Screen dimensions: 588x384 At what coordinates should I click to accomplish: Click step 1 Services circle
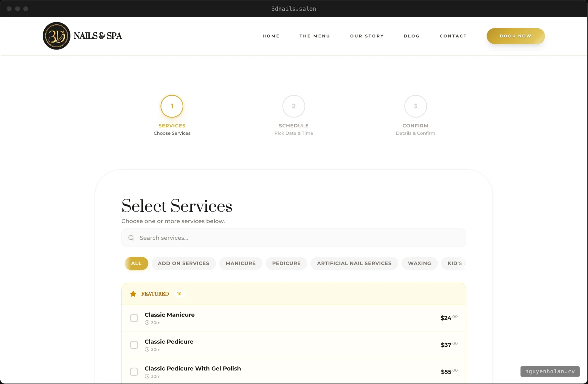[x=172, y=106]
